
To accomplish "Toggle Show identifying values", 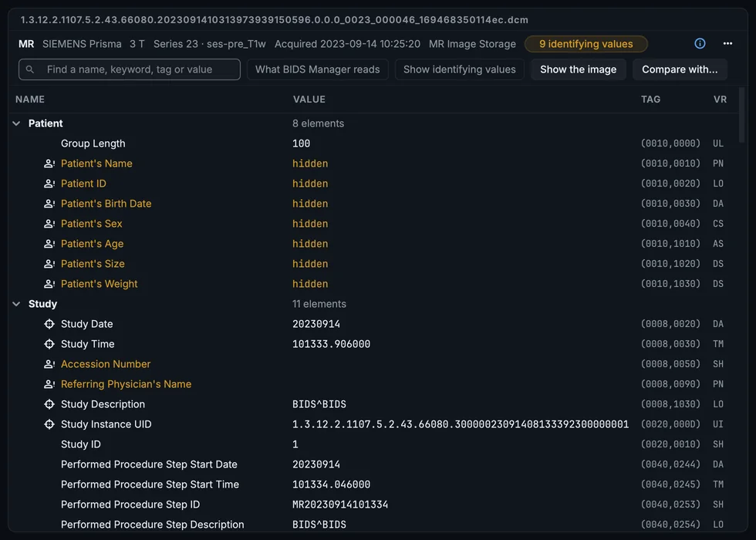I will (460, 69).
